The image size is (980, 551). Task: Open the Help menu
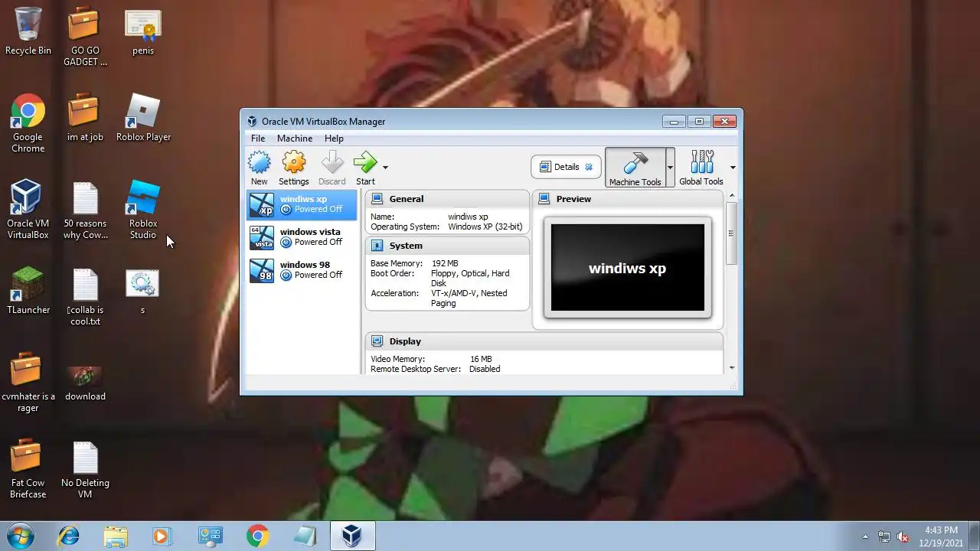[334, 139]
